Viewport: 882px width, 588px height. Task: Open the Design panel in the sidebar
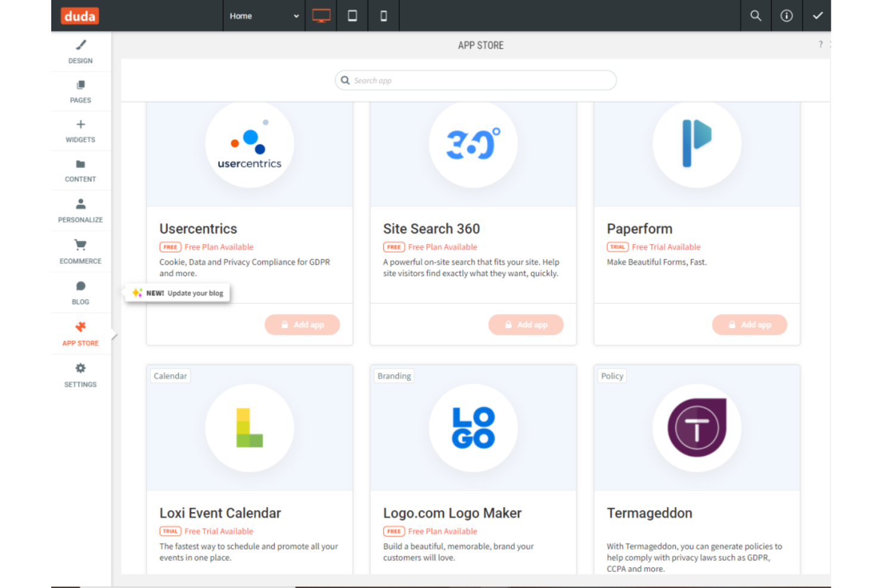pos(80,51)
